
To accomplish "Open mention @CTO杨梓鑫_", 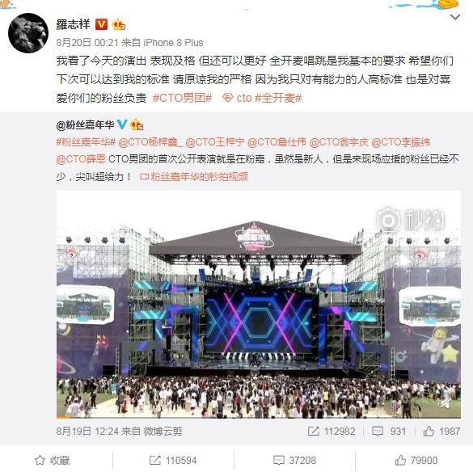I will tap(150, 142).
